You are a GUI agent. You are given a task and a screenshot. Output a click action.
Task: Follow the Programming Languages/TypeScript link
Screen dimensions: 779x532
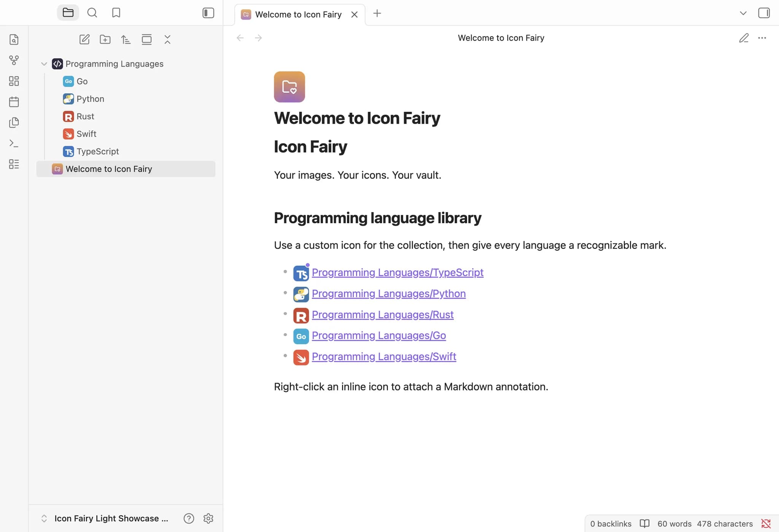397,272
